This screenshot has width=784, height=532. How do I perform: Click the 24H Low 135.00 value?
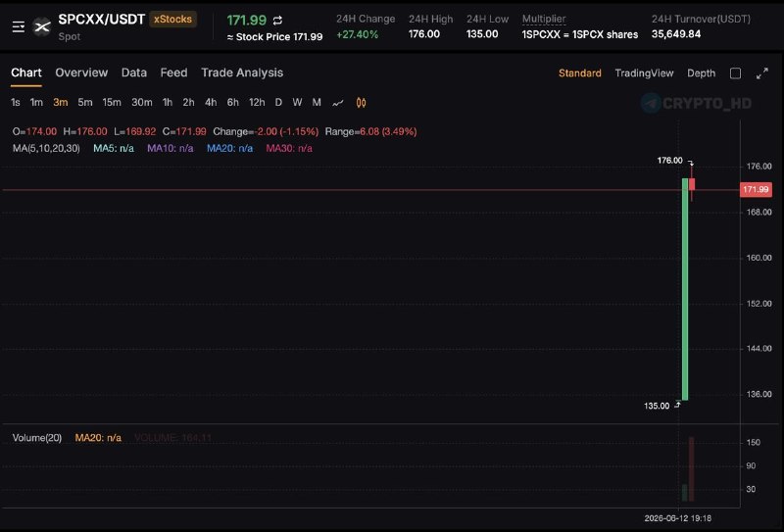coord(482,34)
